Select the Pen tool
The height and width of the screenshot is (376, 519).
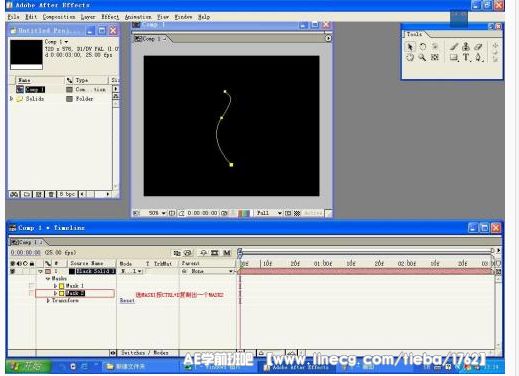[479, 58]
